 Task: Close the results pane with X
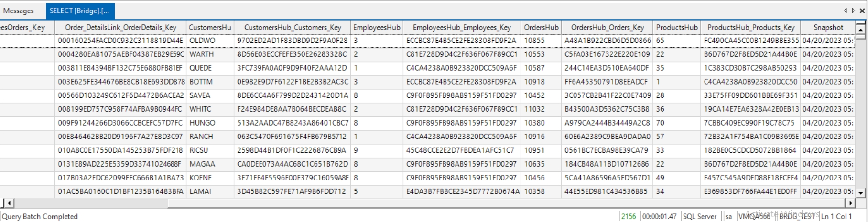coord(862,10)
